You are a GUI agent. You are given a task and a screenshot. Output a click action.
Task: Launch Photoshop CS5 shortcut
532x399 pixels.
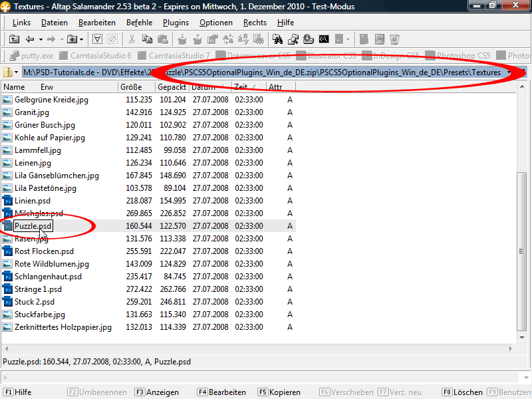point(458,56)
